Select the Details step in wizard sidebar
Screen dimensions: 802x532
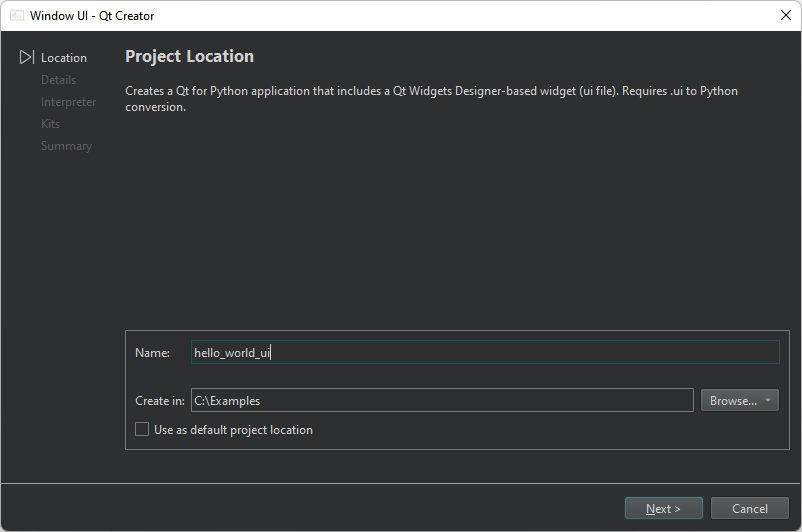coord(58,80)
